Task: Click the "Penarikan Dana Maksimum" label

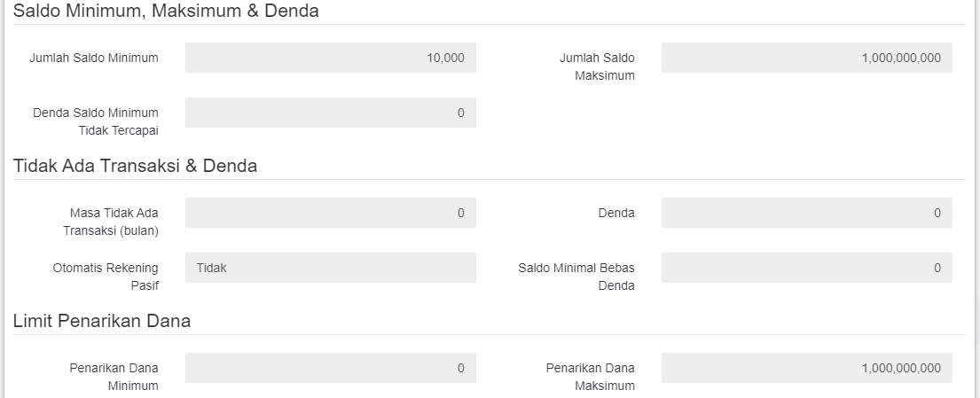Action: click(590, 377)
